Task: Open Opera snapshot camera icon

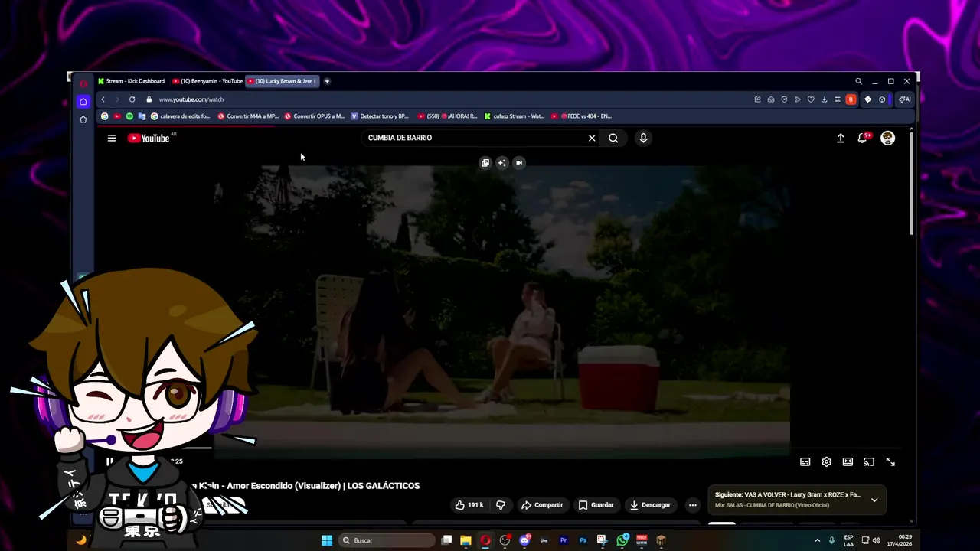Action: tap(771, 99)
